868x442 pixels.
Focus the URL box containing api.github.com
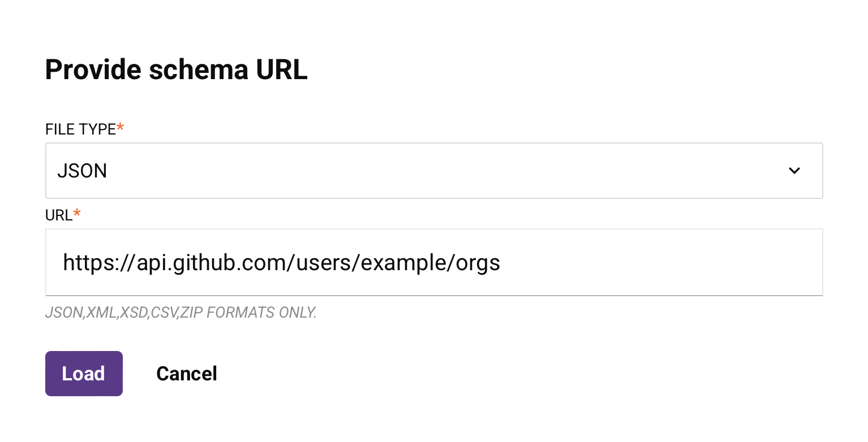click(x=433, y=262)
